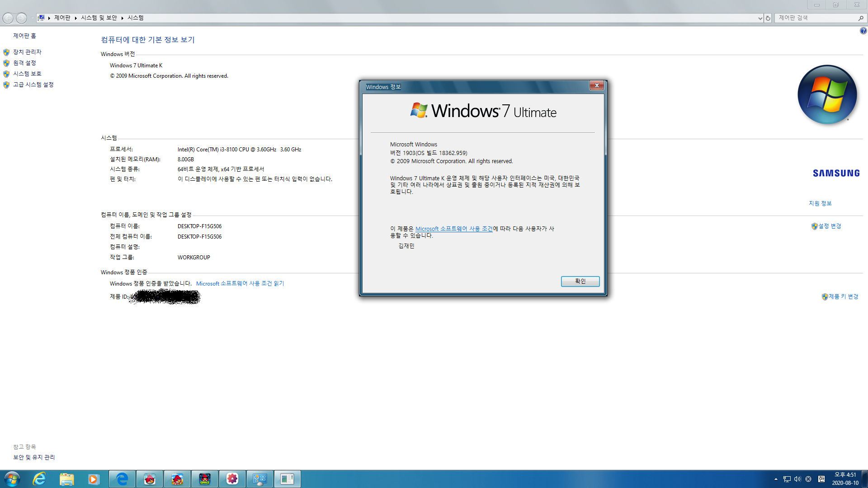Select 시스템 breadcrumb in address bar
This screenshot has width=868, height=488.
(136, 18)
